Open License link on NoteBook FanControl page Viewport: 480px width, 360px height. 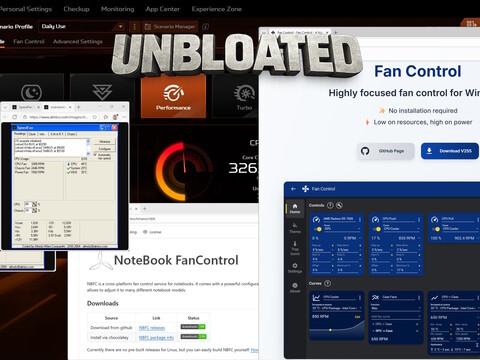[152, 232]
